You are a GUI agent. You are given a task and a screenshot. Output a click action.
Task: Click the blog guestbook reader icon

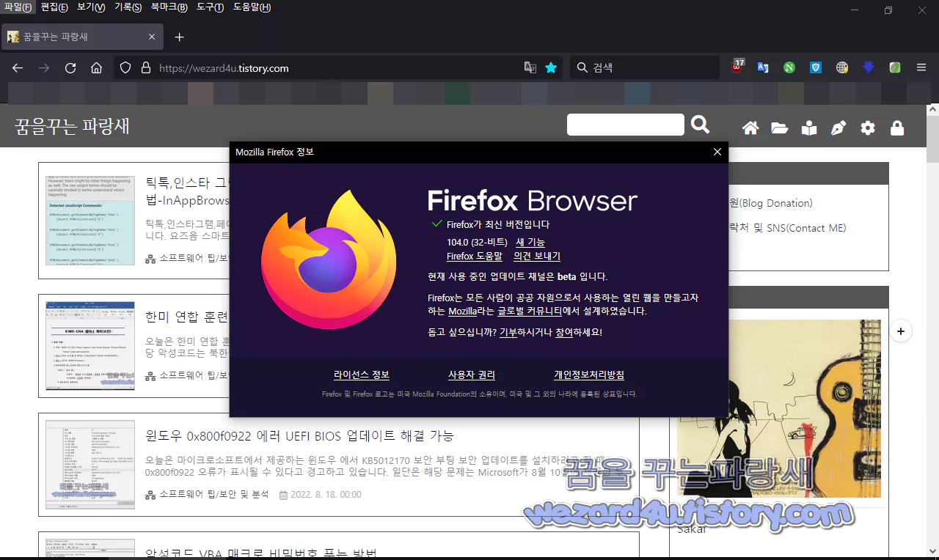click(x=809, y=128)
